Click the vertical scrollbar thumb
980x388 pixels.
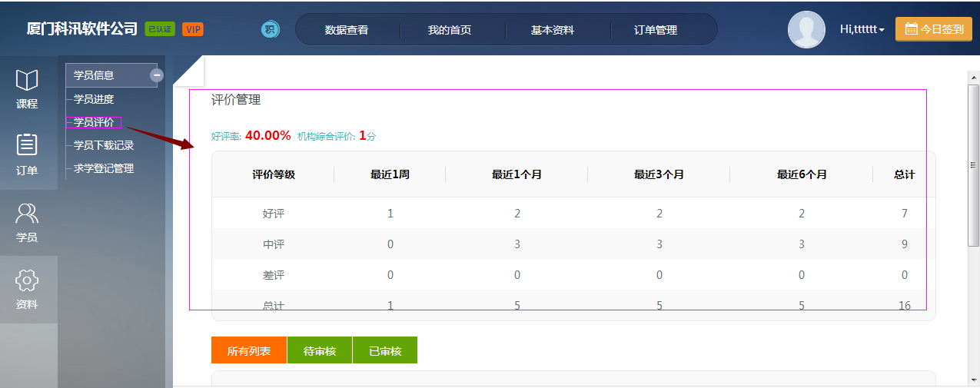[973, 165]
